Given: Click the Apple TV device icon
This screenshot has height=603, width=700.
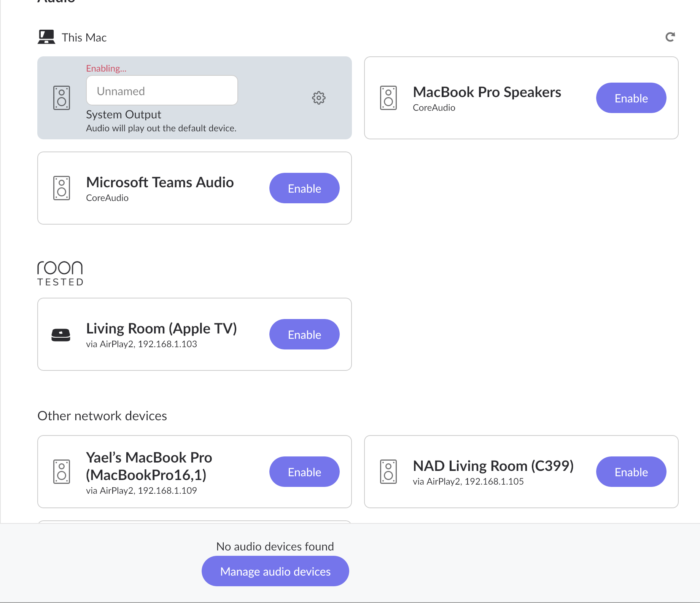Looking at the screenshot, I should click(x=61, y=335).
